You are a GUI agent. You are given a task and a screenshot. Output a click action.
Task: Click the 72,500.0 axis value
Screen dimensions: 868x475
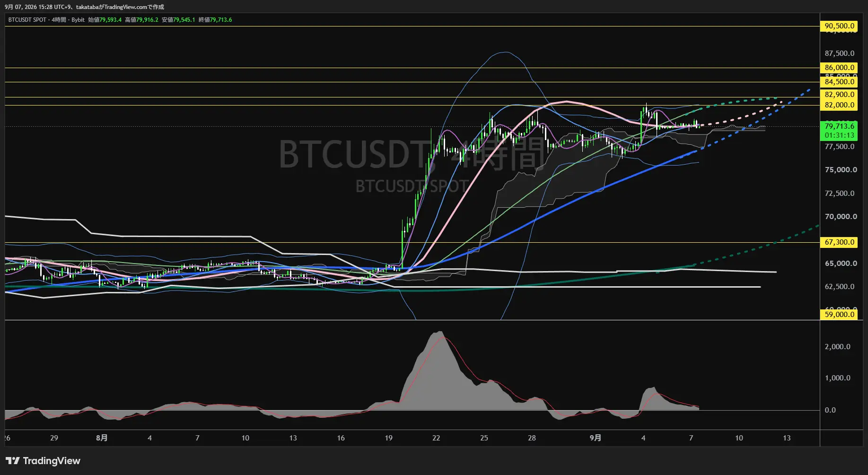pos(839,194)
